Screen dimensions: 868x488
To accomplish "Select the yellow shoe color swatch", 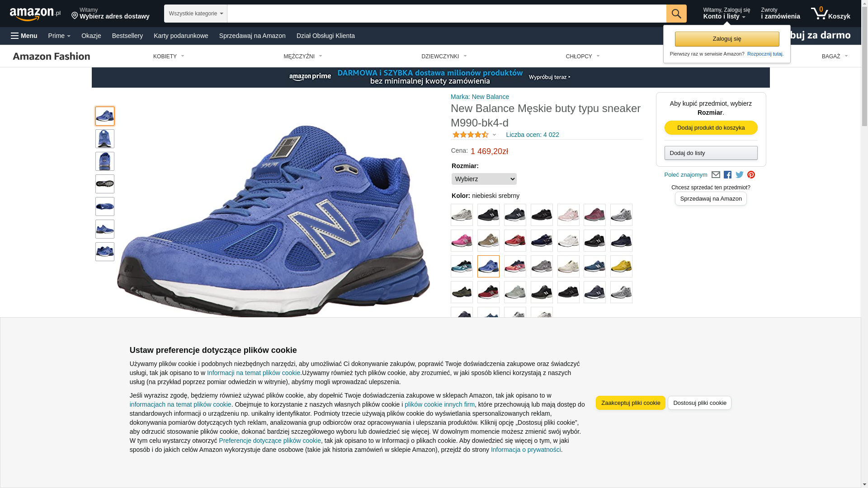I will pyautogui.click(x=621, y=266).
